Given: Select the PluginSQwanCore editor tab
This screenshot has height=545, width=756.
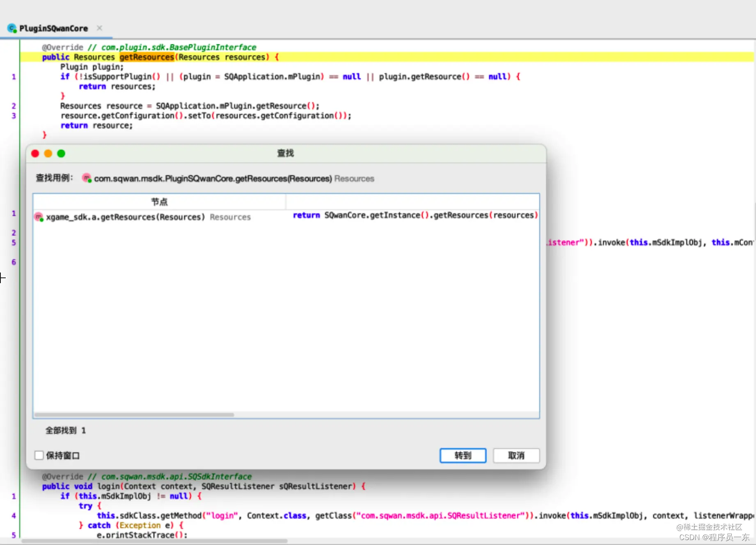Looking at the screenshot, I should pyautogui.click(x=53, y=28).
